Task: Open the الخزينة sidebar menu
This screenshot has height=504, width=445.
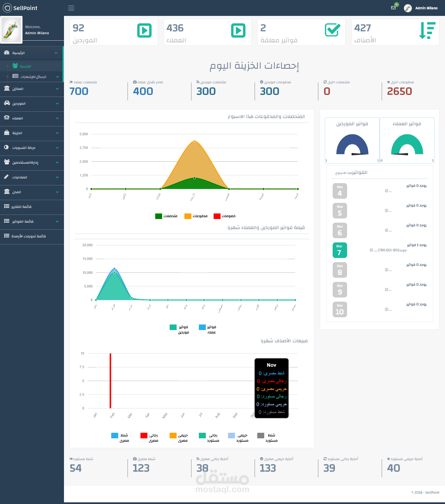Action: (x=32, y=133)
